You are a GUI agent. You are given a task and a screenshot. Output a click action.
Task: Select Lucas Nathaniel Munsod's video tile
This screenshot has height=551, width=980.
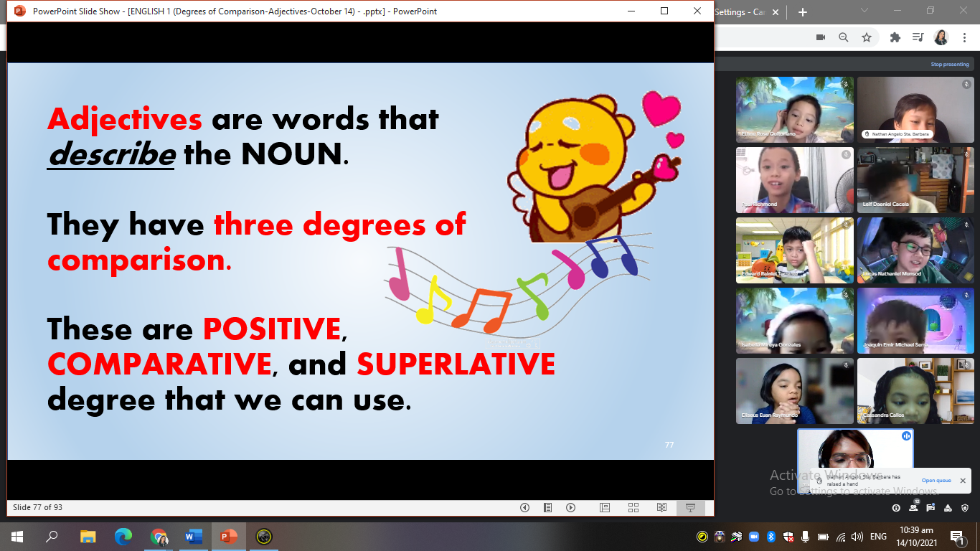[915, 250]
